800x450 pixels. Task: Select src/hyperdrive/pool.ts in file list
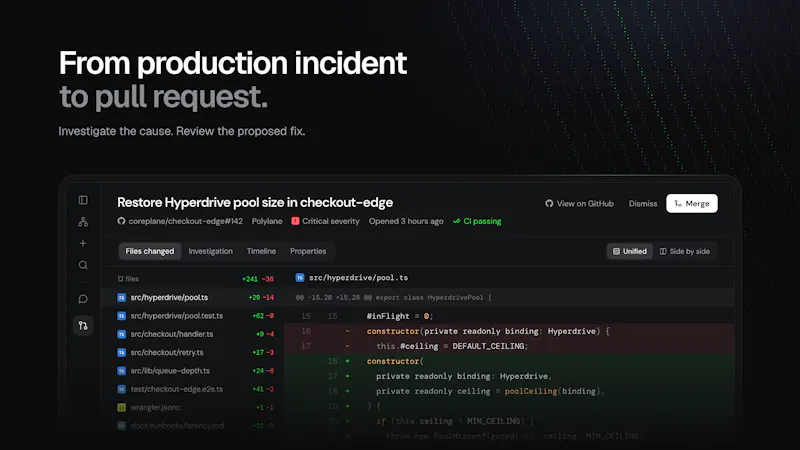click(x=192, y=297)
